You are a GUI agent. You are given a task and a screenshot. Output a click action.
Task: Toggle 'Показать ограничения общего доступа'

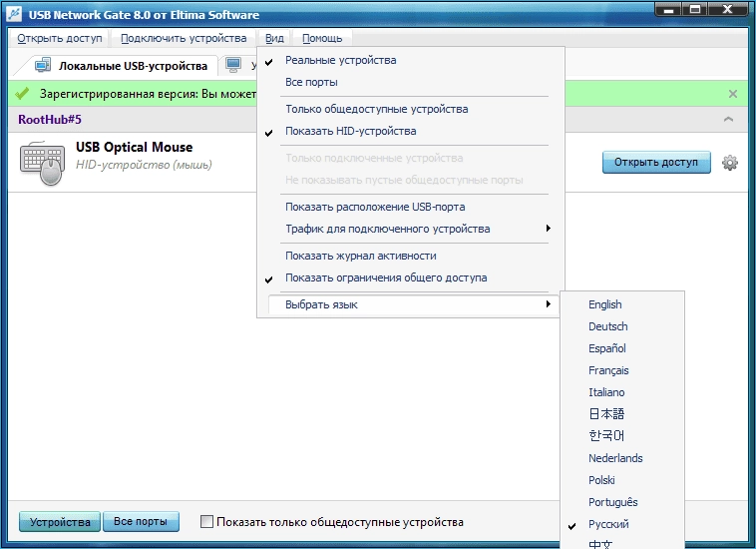[410, 277]
